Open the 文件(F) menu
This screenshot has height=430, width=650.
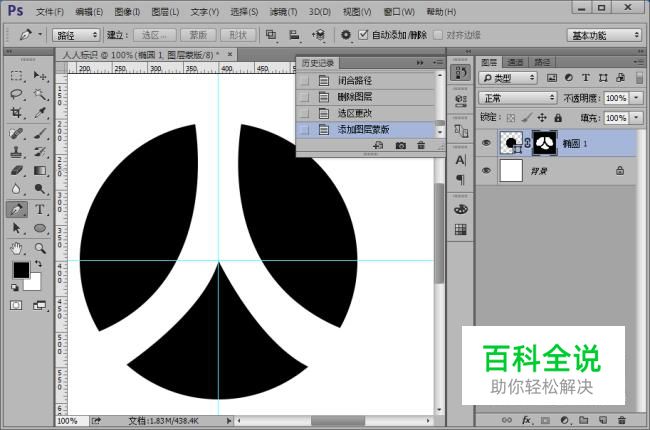point(50,12)
